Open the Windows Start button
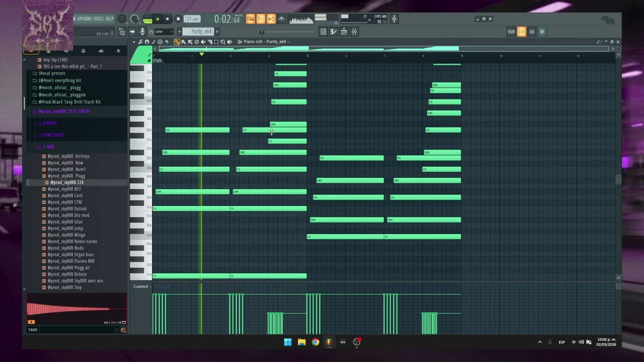This screenshot has height=362, width=644. (x=288, y=342)
